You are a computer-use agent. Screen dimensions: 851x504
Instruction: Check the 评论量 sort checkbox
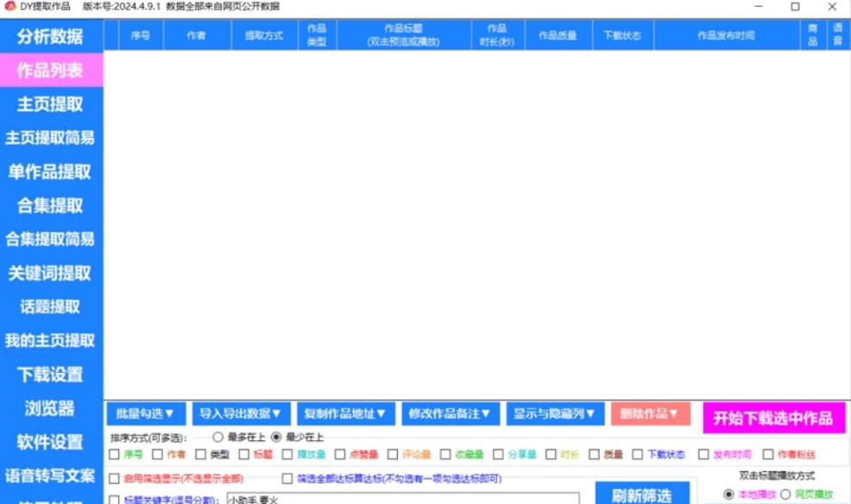[x=393, y=454]
